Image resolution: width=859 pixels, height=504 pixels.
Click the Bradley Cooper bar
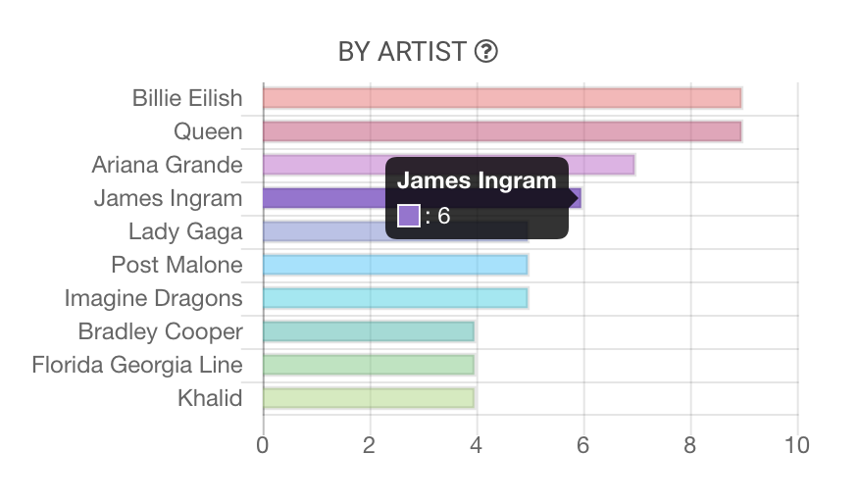point(369,331)
